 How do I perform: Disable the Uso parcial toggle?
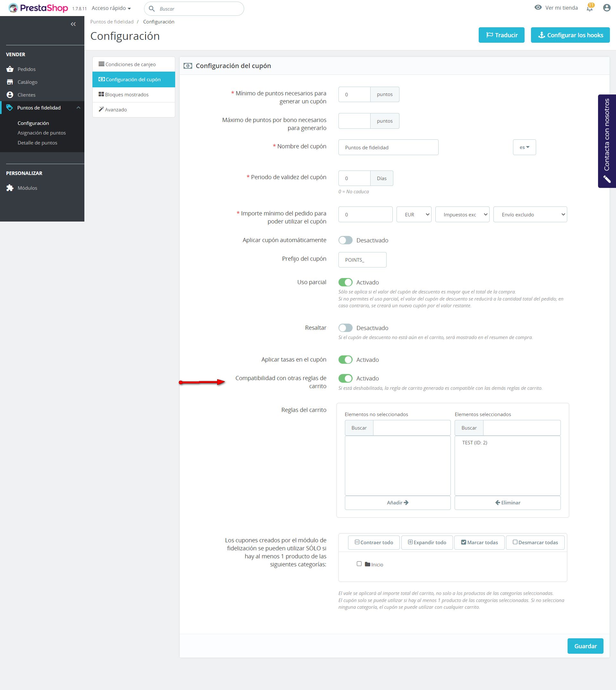point(345,282)
